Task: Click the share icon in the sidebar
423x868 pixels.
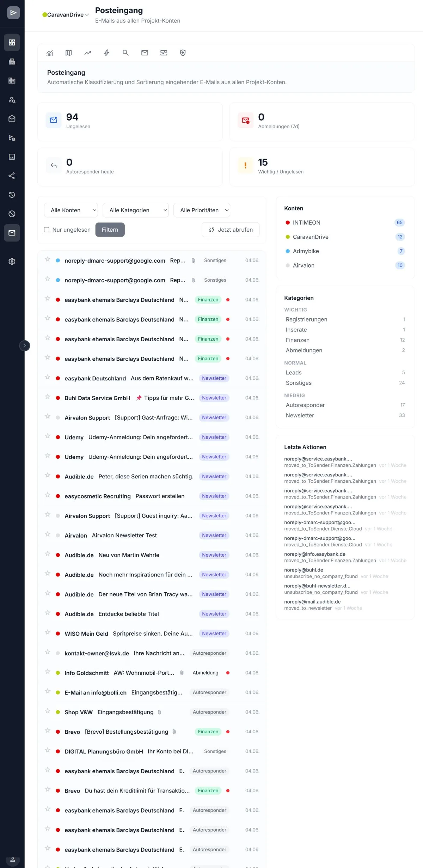Action: 12,176
